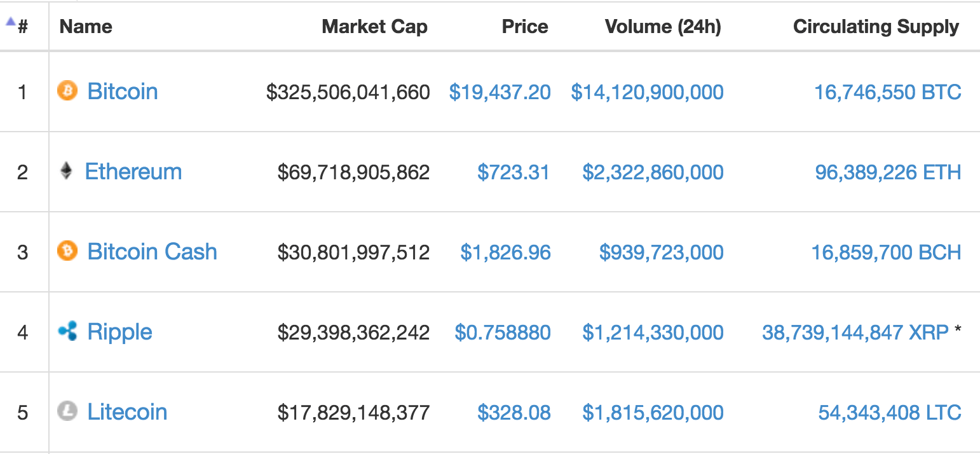Sort table by Volume (24h) column header
The width and height of the screenshot is (980, 454).
click(x=663, y=27)
